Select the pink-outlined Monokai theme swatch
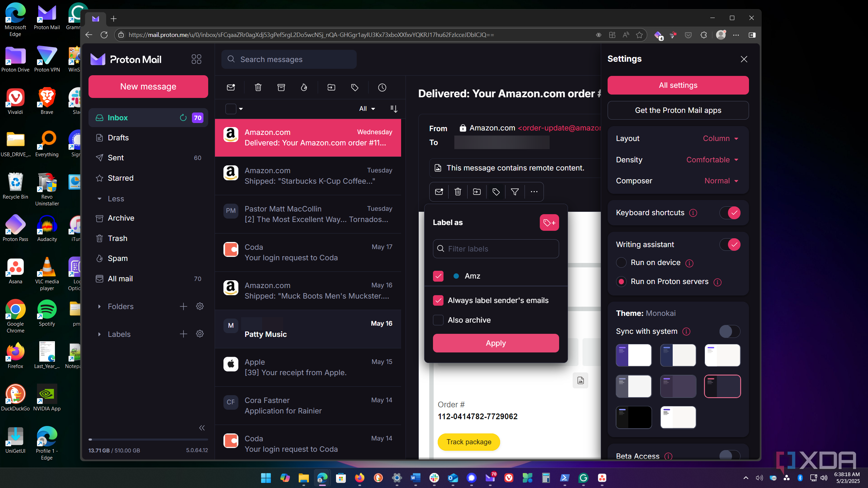 [x=723, y=386]
